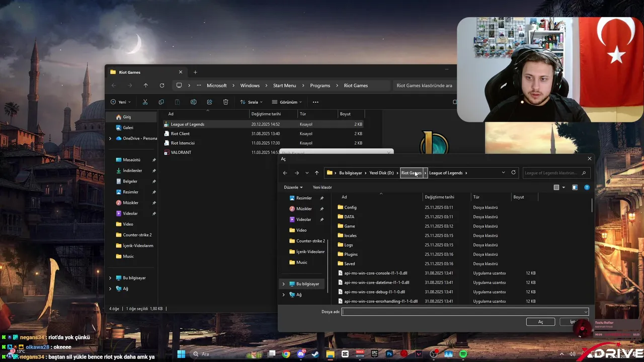The image size is (644, 362).
Task: Click the Delete trash icon in Explorer toolbar
Action: pos(225,102)
